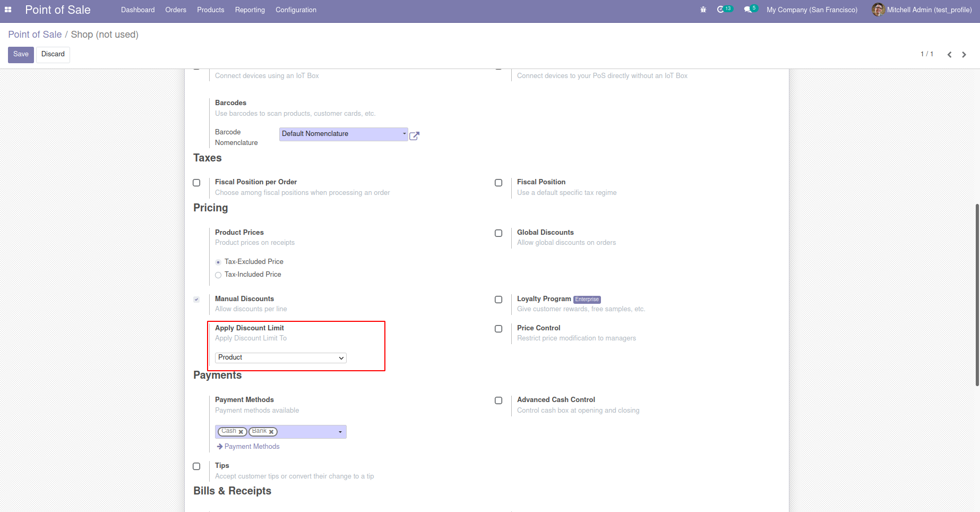Image resolution: width=980 pixels, height=512 pixels.
Task: Open My Company (San Francisco) switcher
Action: pos(812,10)
